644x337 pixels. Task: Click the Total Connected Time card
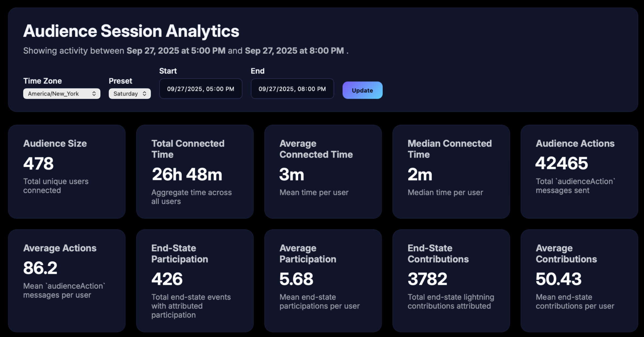coord(195,171)
